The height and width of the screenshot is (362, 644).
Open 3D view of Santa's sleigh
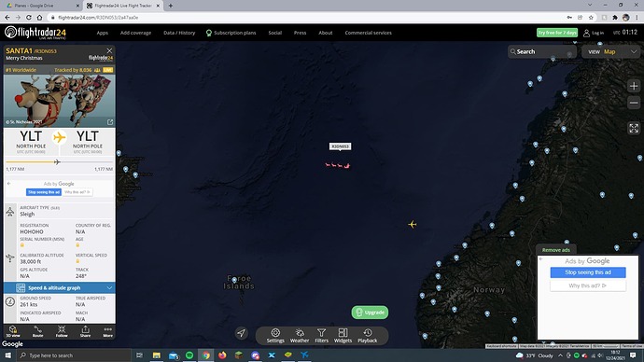[x=13, y=331]
